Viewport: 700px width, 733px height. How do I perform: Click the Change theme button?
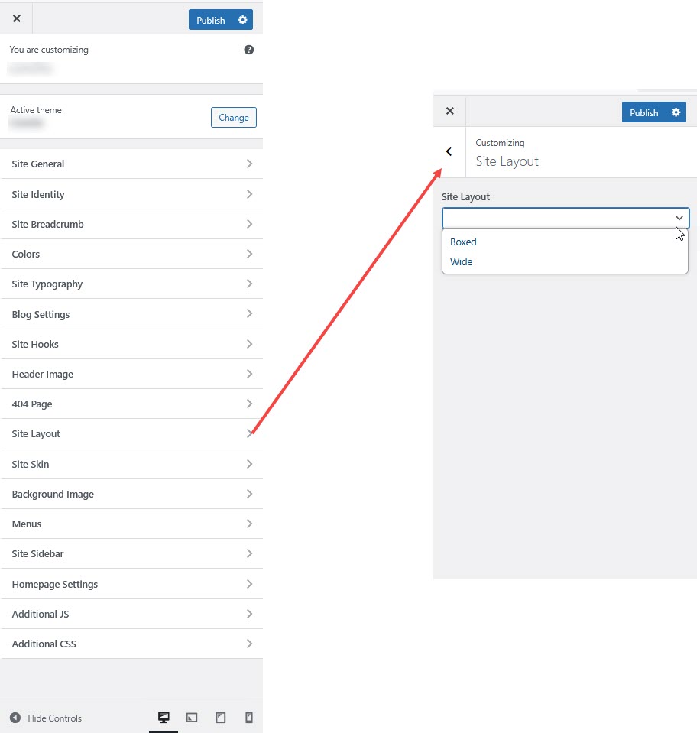(233, 118)
